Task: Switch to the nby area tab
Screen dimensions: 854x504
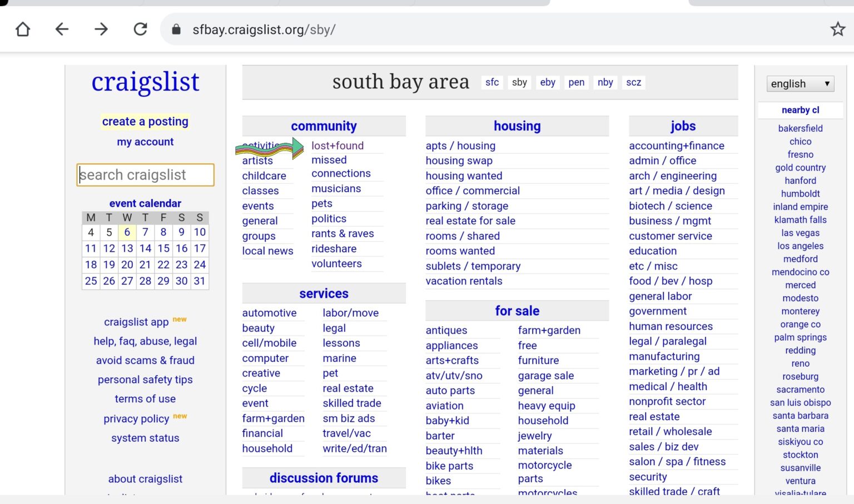Action: [605, 82]
